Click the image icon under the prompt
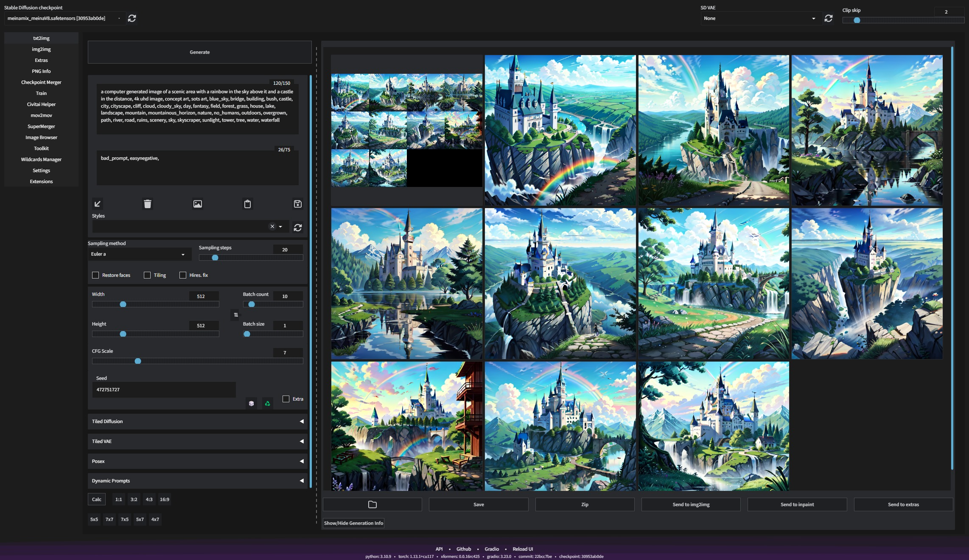Viewport: 969px width, 560px height. 198,204
